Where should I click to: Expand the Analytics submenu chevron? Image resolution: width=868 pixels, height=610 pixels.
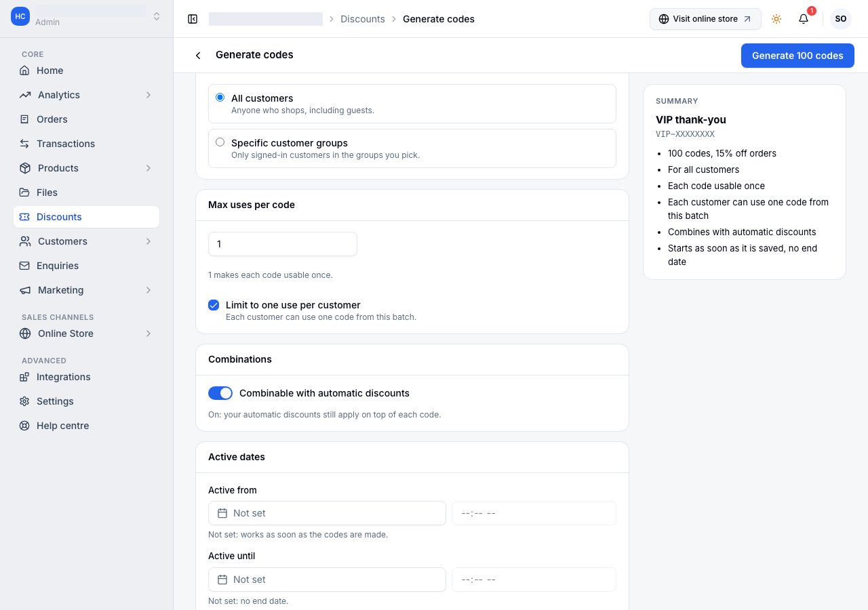click(149, 95)
